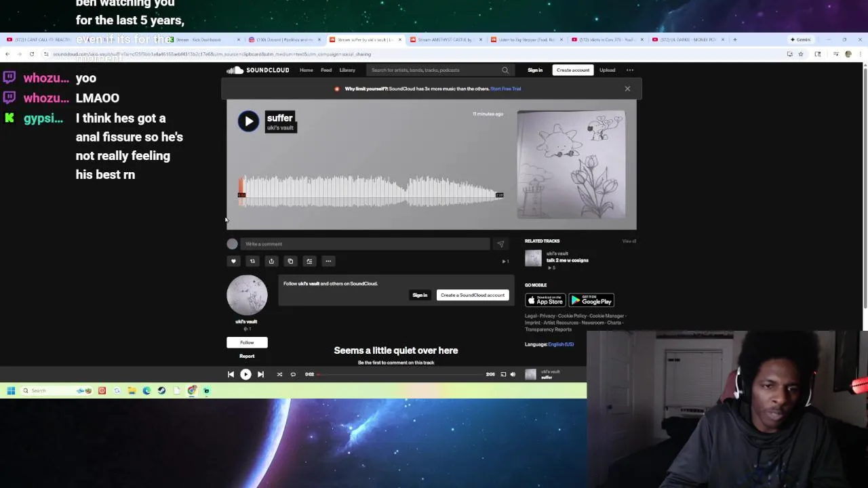Open the three-dot settings menu in header
This screenshot has height=488, width=868.
(x=630, y=70)
